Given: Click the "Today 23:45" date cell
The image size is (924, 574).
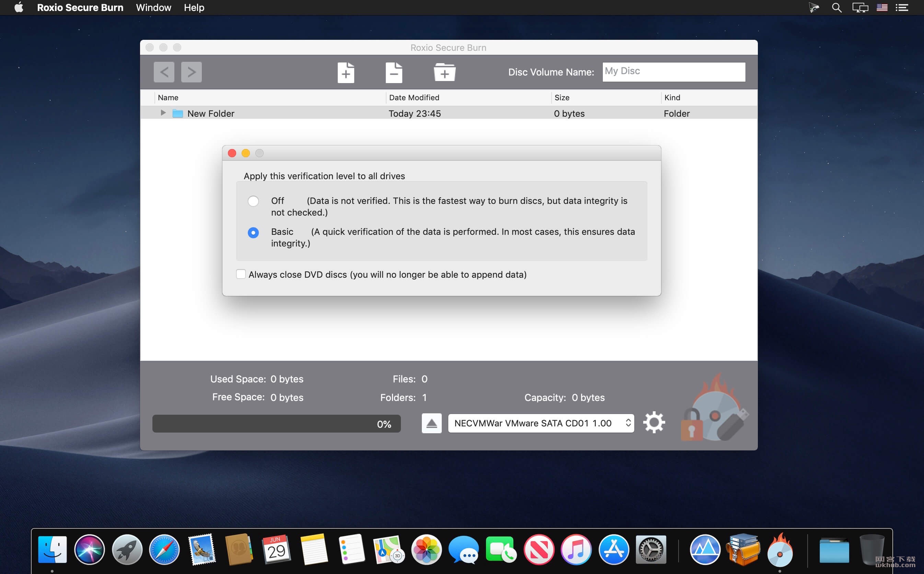Looking at the screenshot, I should 414,114.
